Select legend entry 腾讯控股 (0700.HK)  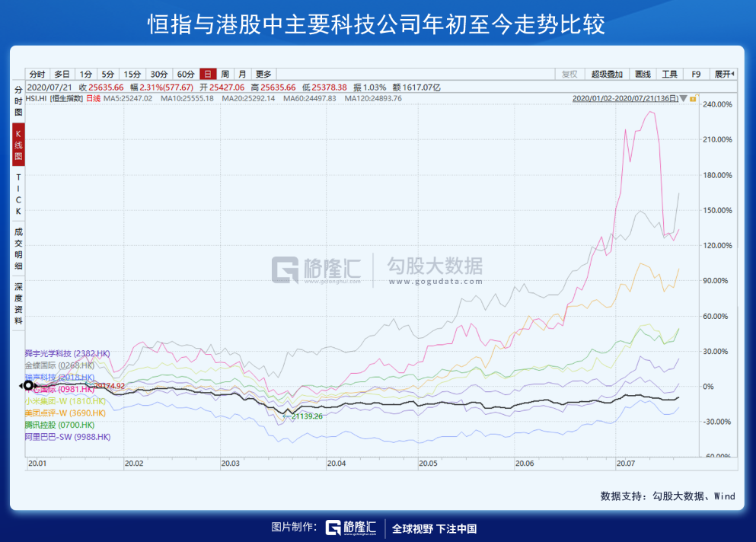click(x=60, y=425)
